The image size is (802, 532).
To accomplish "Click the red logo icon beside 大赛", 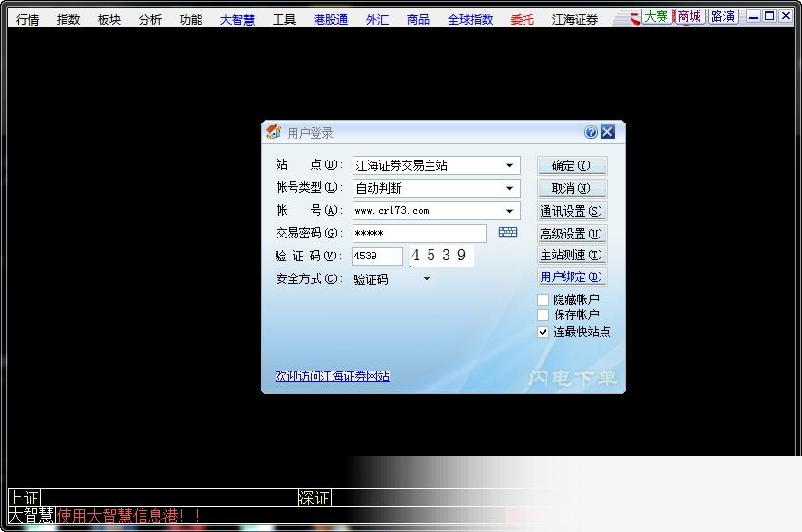I will [x=634, y=18].
